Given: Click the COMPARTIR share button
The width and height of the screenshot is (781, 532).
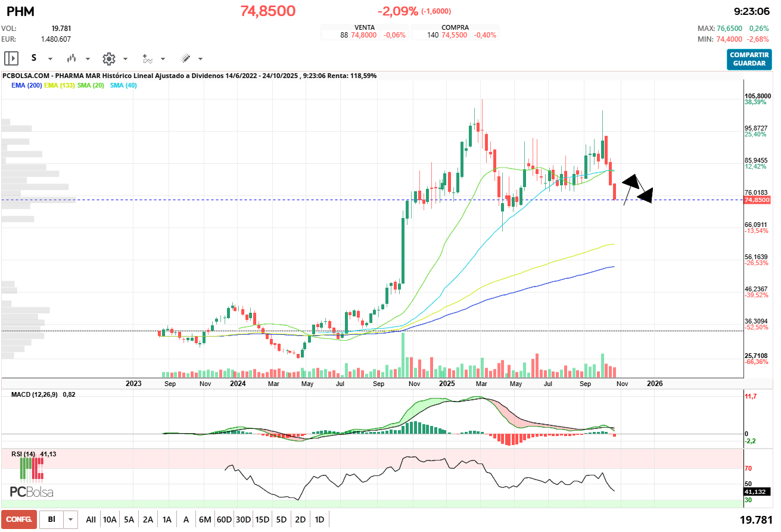Looking at the screenshot, I should click(748, 56).
